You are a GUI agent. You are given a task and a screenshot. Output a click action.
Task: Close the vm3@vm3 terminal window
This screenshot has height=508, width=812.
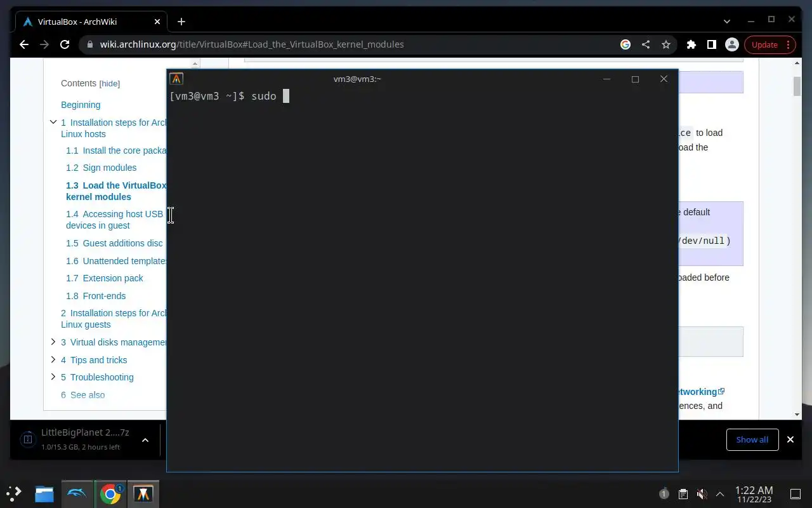(x=664, y=79)
